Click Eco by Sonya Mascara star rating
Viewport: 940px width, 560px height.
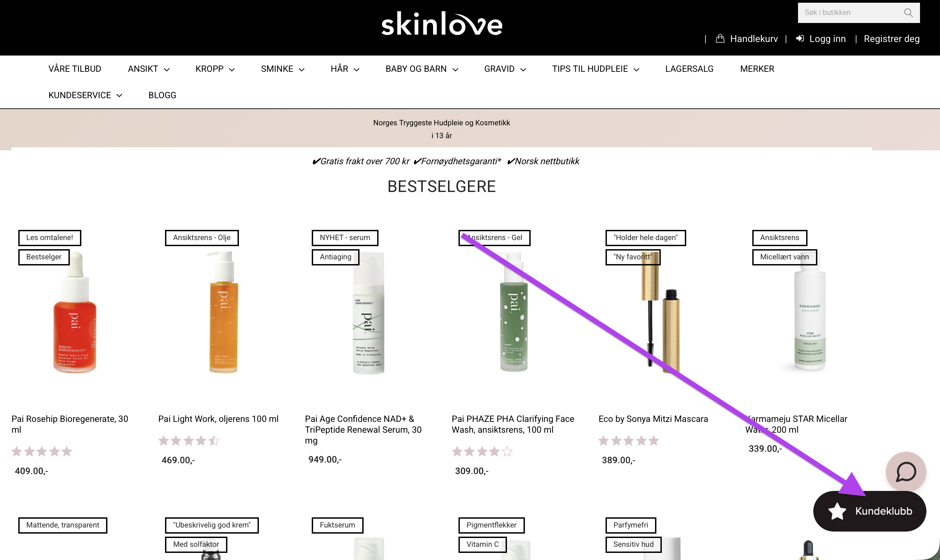[x=629, y=440]
